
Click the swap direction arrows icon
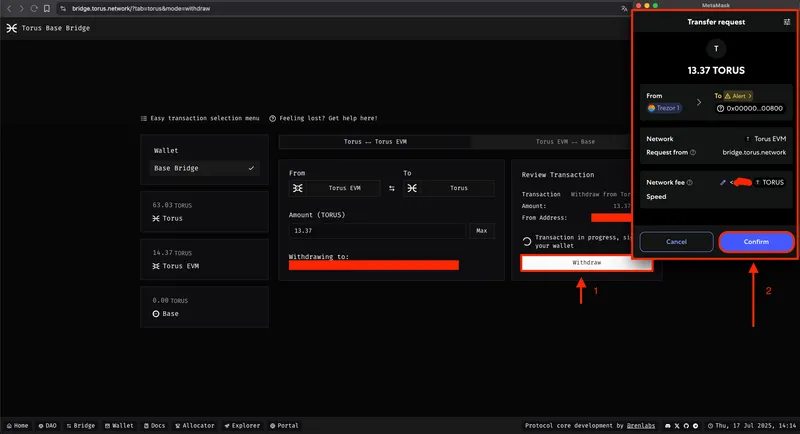tap(391, 188)
